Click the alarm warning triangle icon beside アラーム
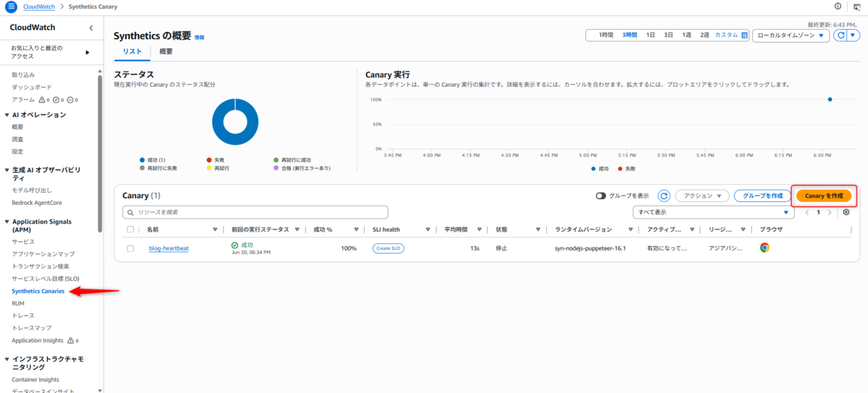Viewport: 868px width, 393px height. (x=41, y=100)
